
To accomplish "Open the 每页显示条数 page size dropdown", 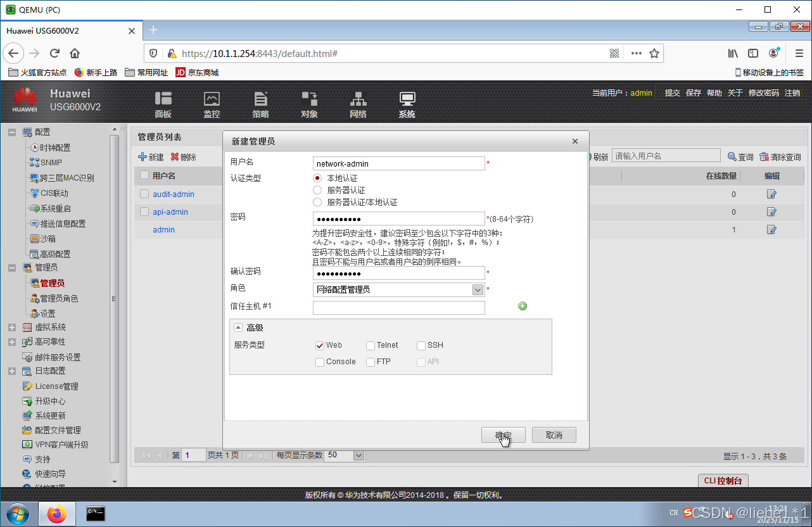I will coord(359,455).
